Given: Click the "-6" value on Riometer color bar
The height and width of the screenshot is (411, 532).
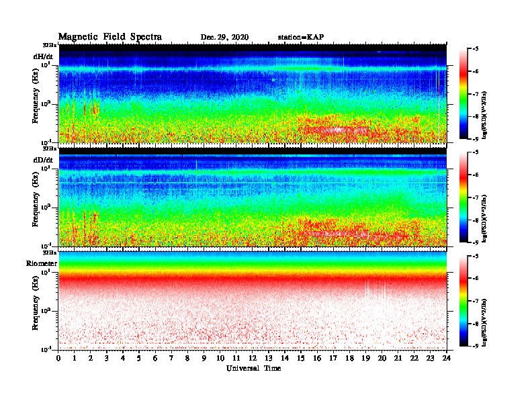Looking at the screenshot, I should [x=476, y=279].
